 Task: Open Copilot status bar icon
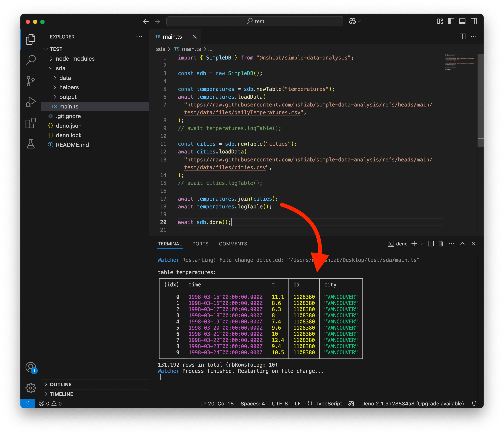tap(351, 403)
